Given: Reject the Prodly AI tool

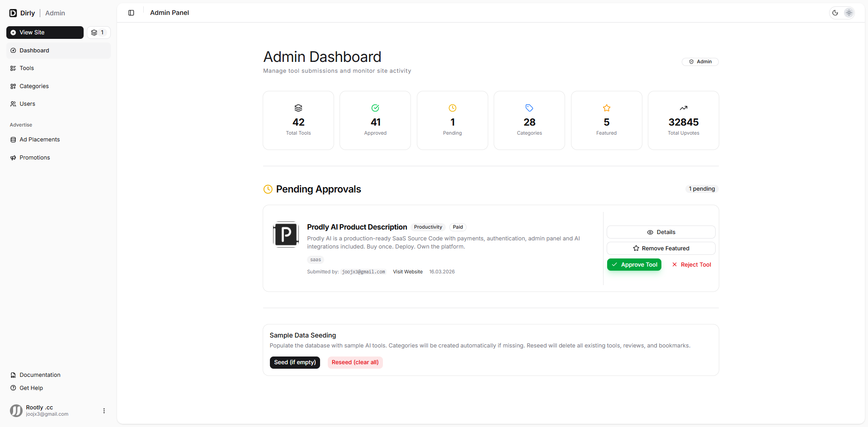Looking at the screenshot, I should point(691,265).
